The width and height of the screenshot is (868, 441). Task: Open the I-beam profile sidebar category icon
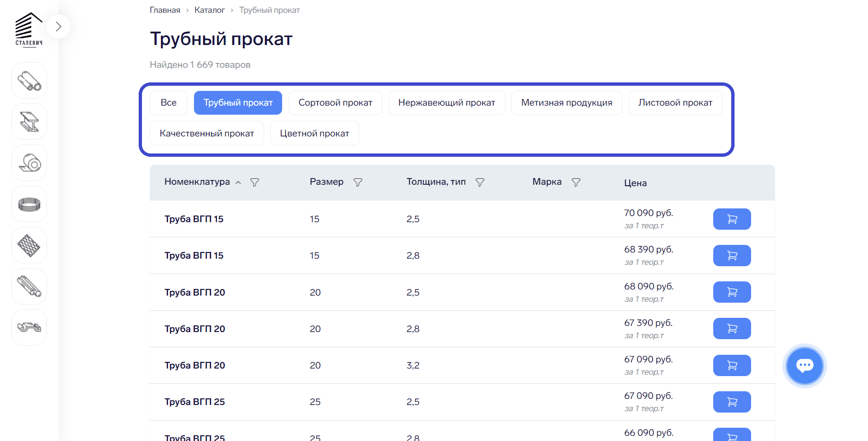pyautogui.click(x=29, y=122)
